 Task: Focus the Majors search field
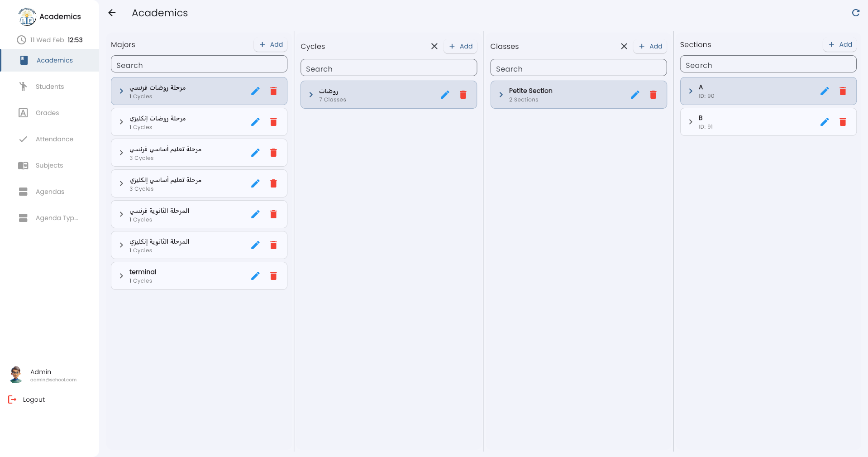coord(199,65)
